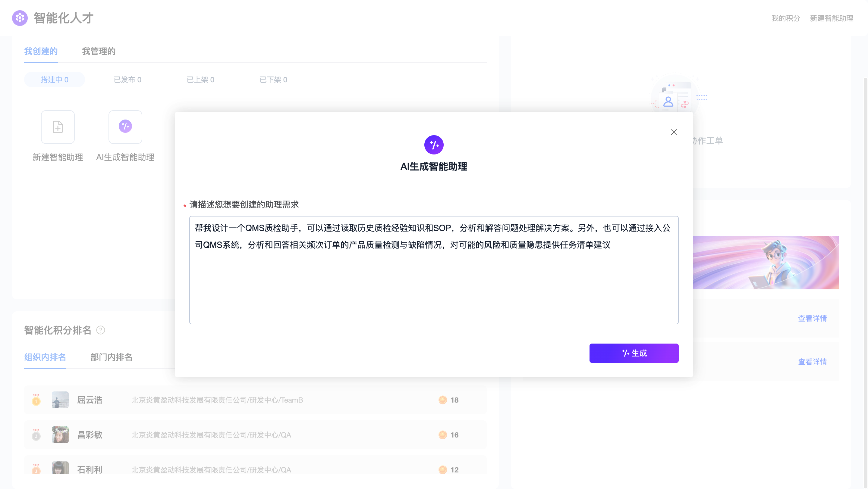Image resolution: width=868 pixels, height=489 pixels.
Task: Select the 已上架 0 filter
Action: 200,79
